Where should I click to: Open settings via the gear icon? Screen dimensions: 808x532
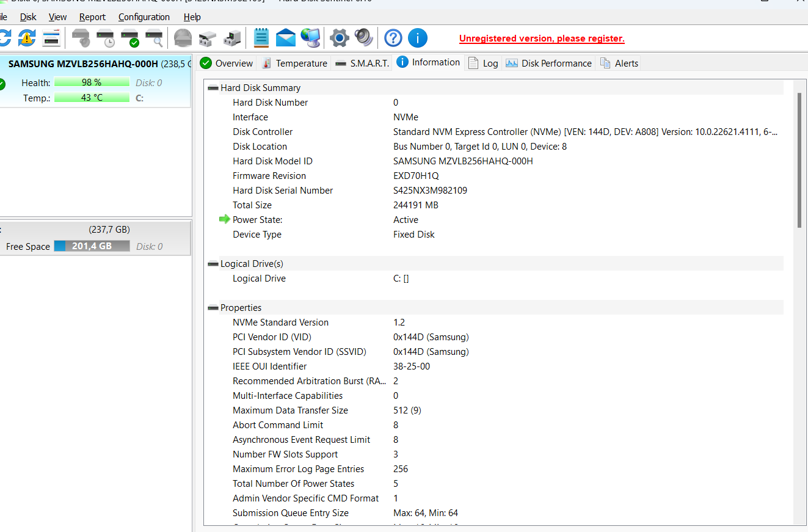point(339,38)
